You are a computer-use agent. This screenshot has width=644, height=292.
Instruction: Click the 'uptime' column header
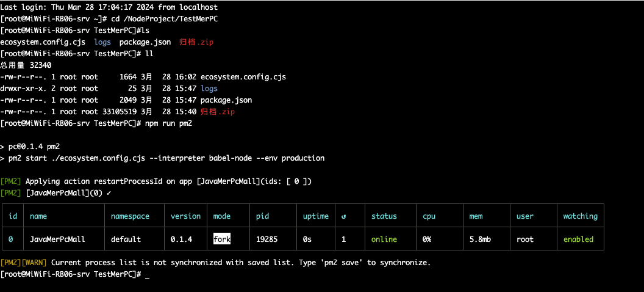315,216
